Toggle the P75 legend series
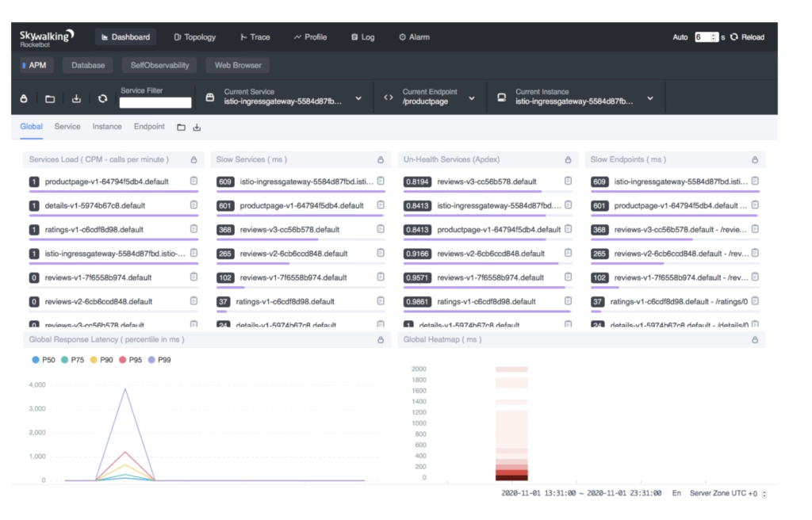This screenshot has height=520, width=812. tap(72, 360)
